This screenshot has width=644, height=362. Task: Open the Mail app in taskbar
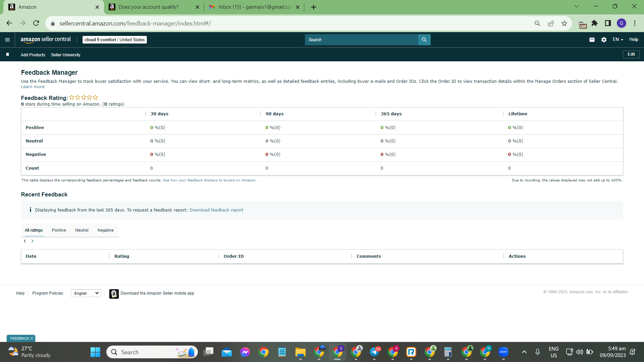[227, 352]
